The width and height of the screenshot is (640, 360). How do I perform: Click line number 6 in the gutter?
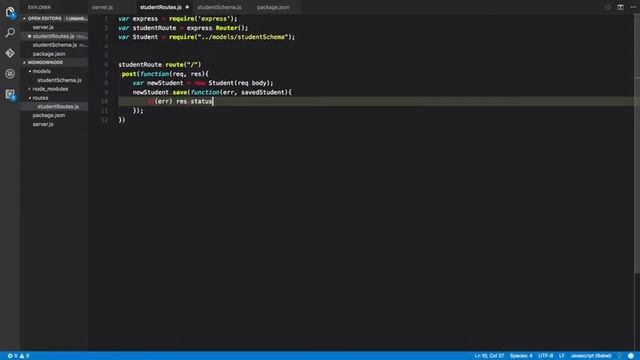tap(106, 65)
